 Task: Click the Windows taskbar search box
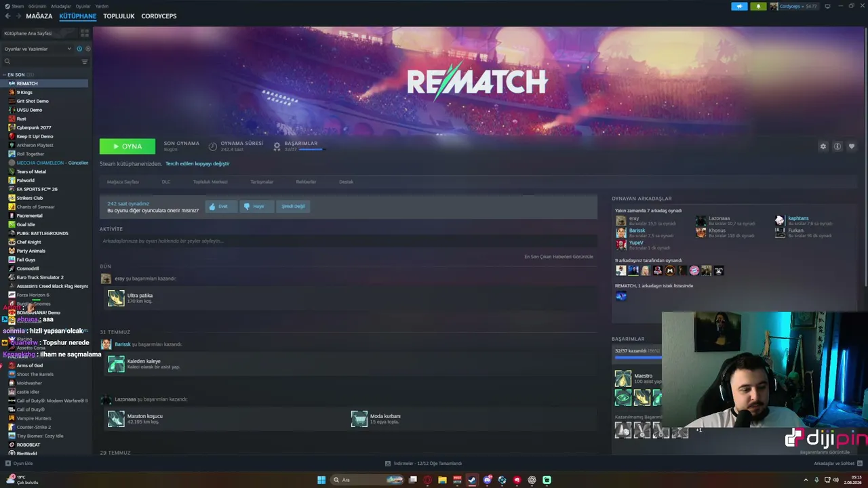click(x=366, y=480)
